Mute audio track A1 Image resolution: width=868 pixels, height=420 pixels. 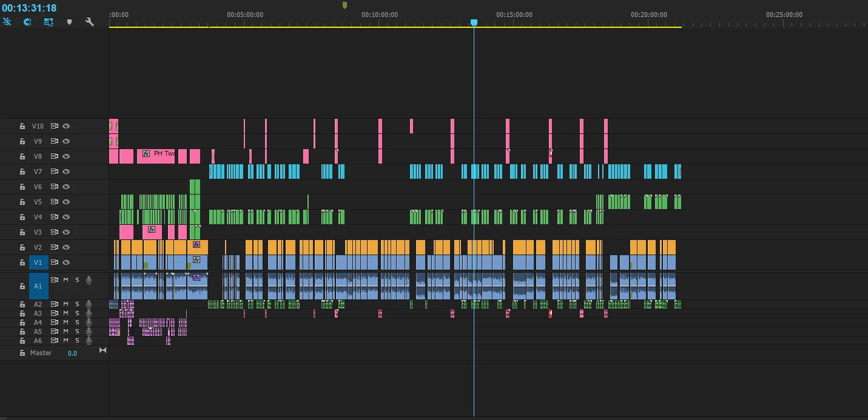(66, 279)
